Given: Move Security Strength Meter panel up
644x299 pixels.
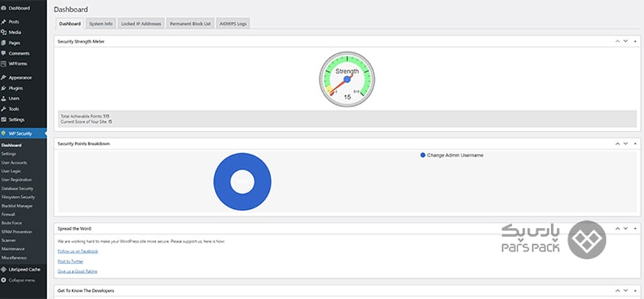Looking at the screenshot, I should coord(618,41).
